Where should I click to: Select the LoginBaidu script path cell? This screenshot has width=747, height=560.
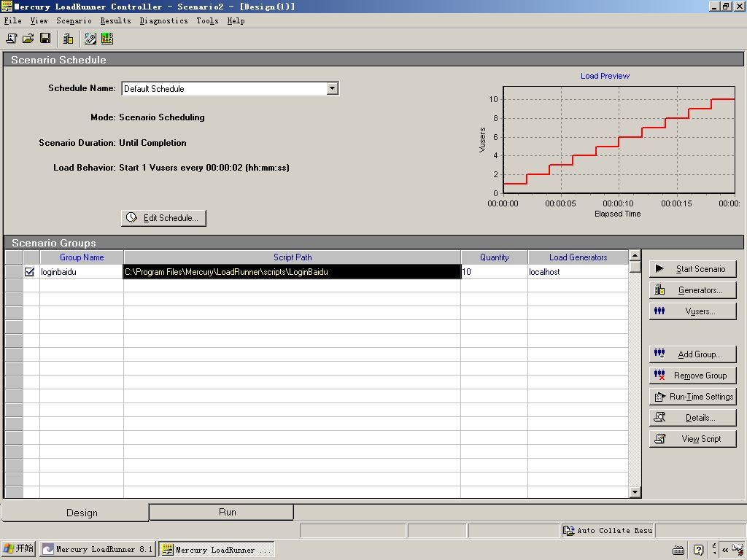pos(292,272)
